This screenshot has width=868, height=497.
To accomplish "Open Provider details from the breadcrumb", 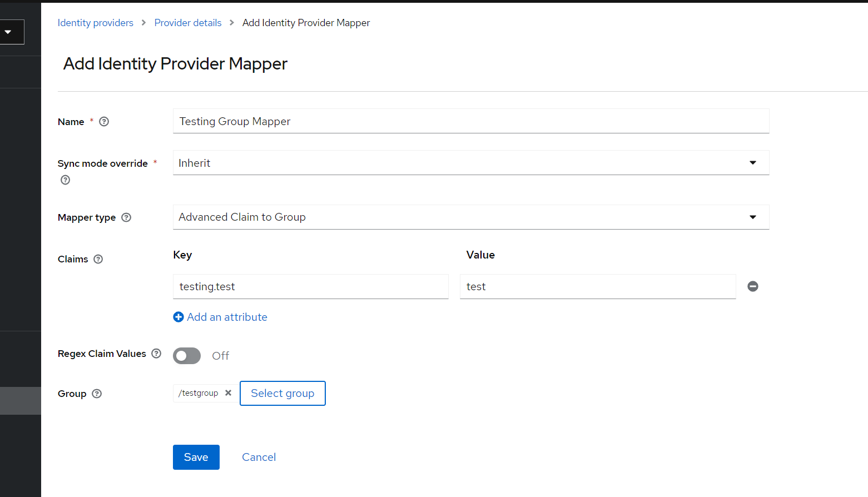I will [187, 23].
